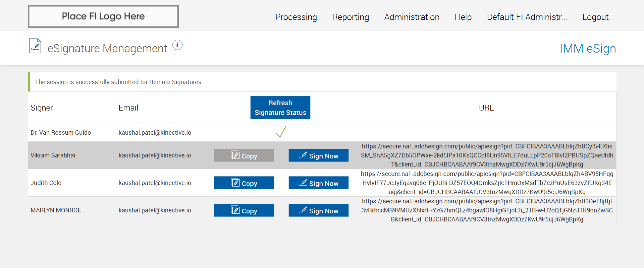Log out using the Logout link
Screen dimensions: 644x268
(x=595, y=17)
